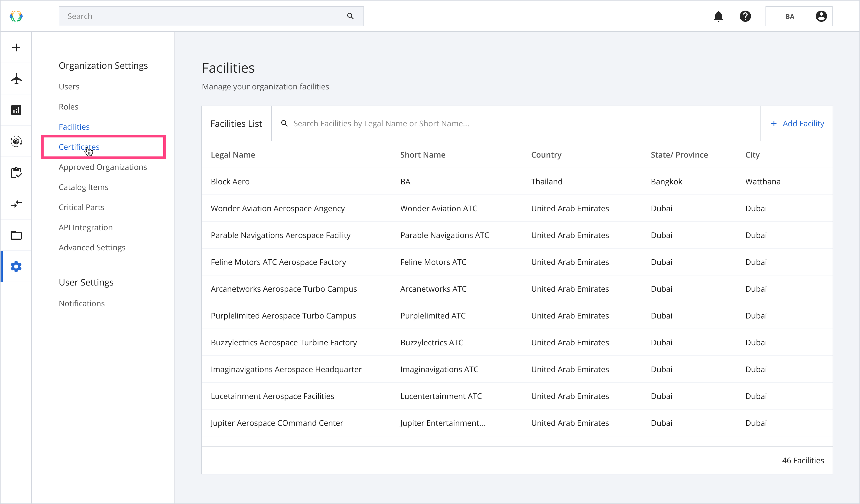Click the Add Facility button
This screenshot has width=860, height=504.
(797, 123)
